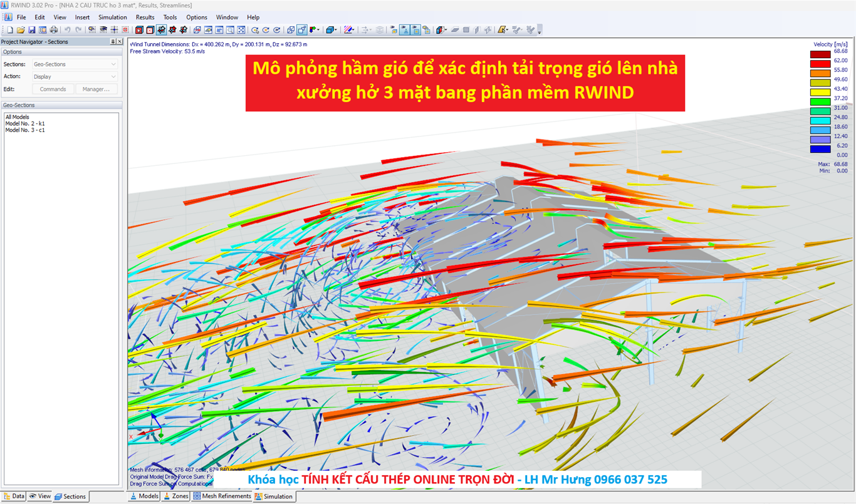Pin the Project Navigator panel
Screen dimensions: 856x504
point(113,41)
